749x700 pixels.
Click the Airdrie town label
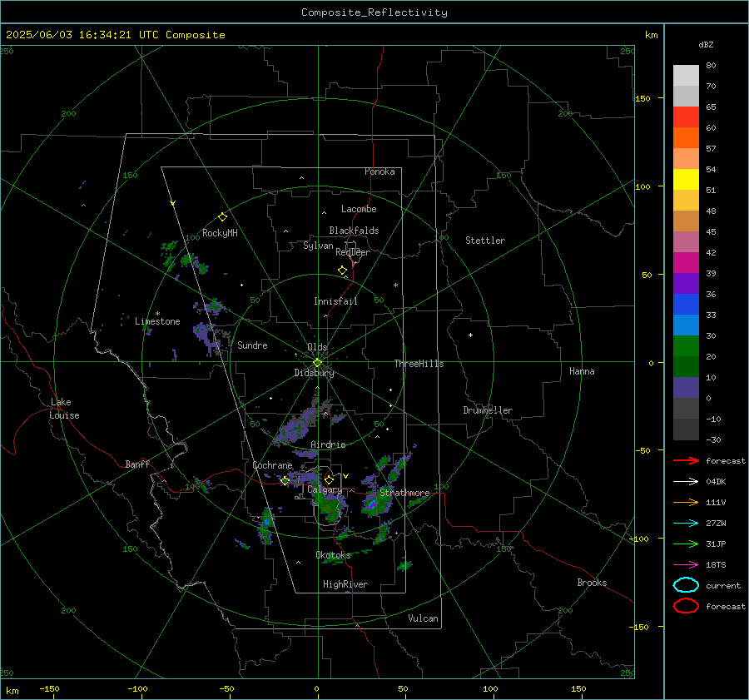tap(328, 444)
